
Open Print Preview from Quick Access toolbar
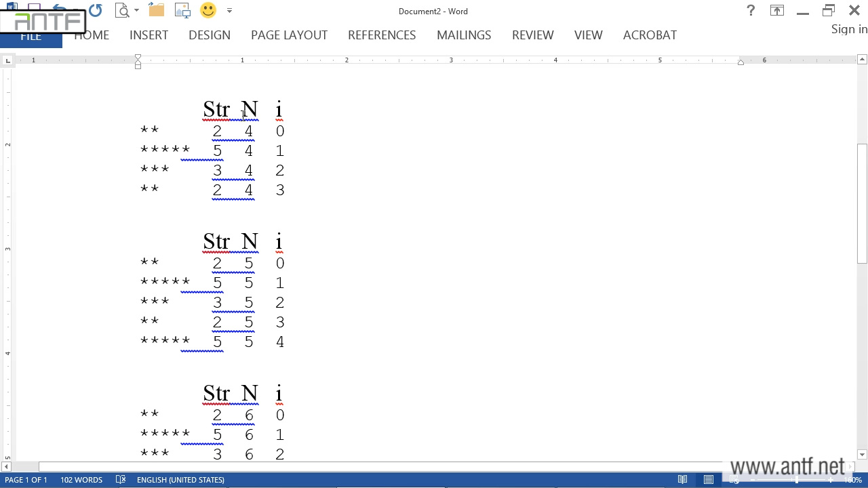point(122,11)
